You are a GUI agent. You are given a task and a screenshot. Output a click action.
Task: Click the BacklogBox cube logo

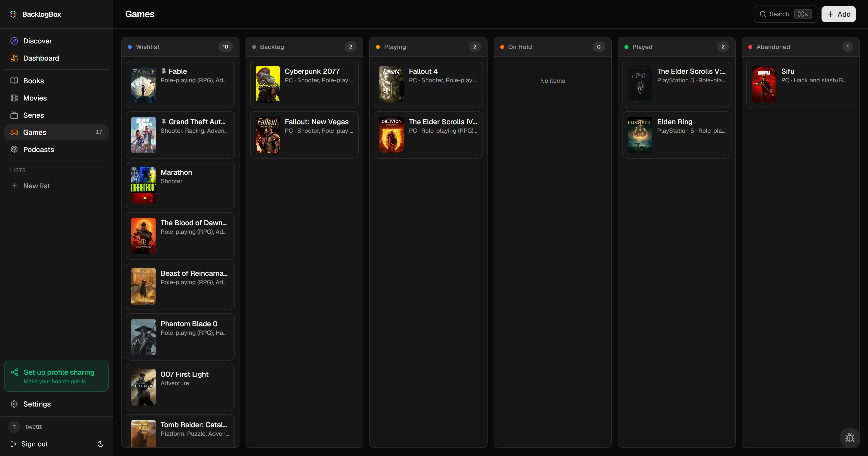(x=13, y=14)
